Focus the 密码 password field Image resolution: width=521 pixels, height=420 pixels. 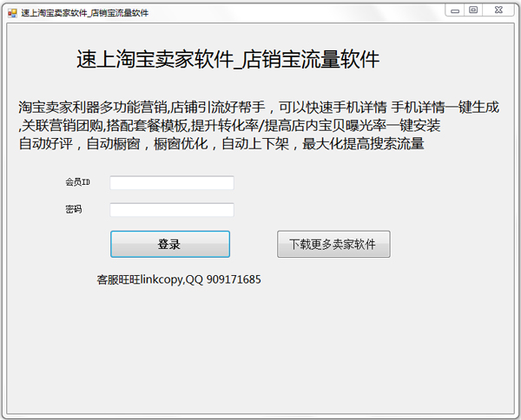pos(172,210)
